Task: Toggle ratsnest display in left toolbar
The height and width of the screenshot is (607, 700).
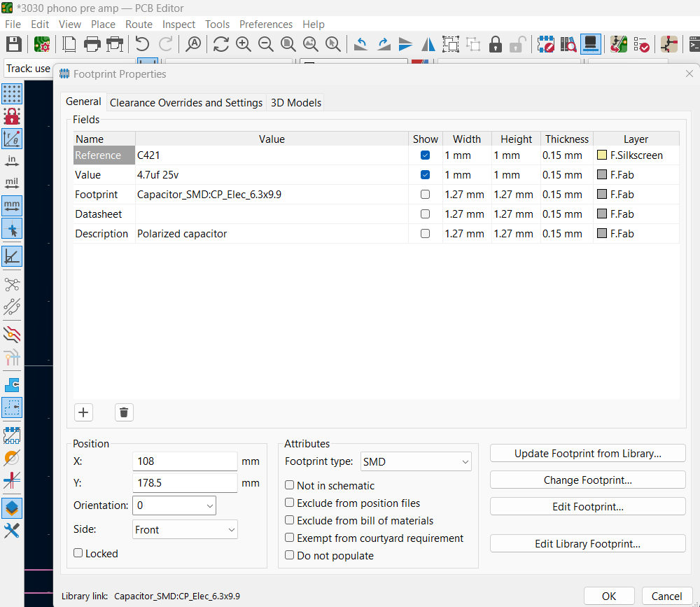Action: pyautogui.click(x=12, y=284)
